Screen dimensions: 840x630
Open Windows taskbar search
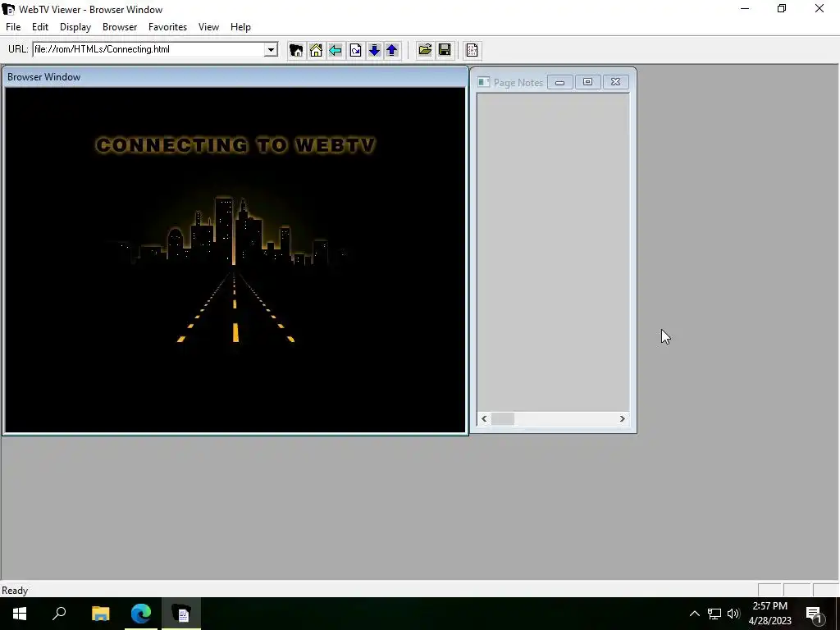click(59, 614)
